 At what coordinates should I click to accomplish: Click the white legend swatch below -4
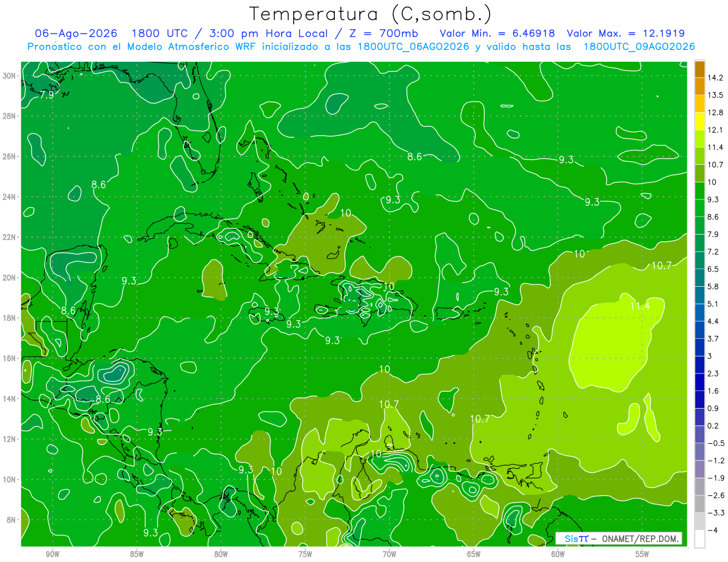(x=699, y=538)
